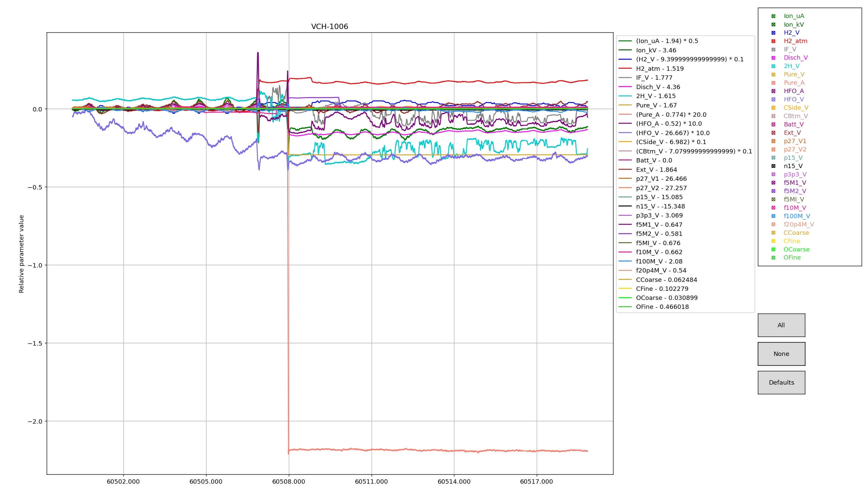Toggle the 2H_V checkbox
868x487 pixels.
[x=773, y=66]
